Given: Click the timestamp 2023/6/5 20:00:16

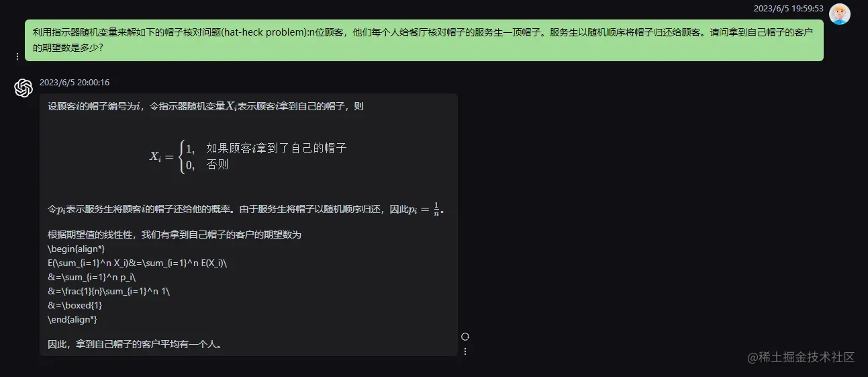Looking at the screenshot, I should point(75,83).
